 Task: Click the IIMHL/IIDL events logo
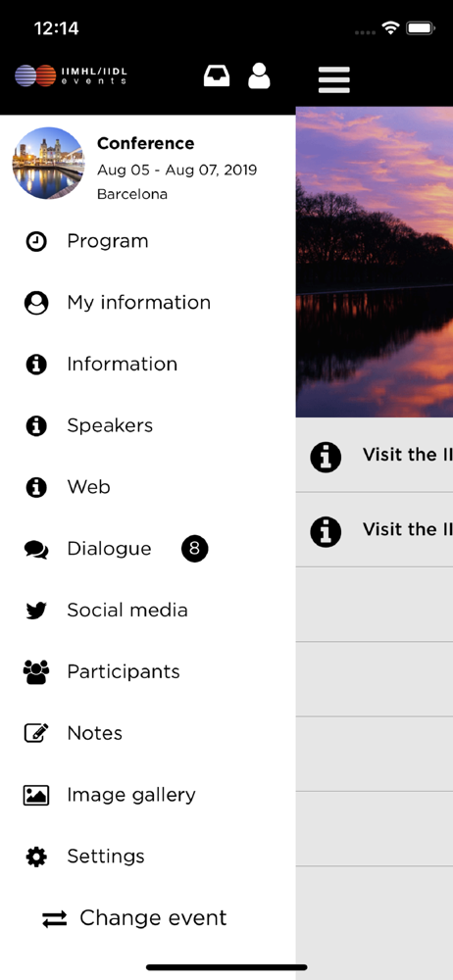[71, 75]
